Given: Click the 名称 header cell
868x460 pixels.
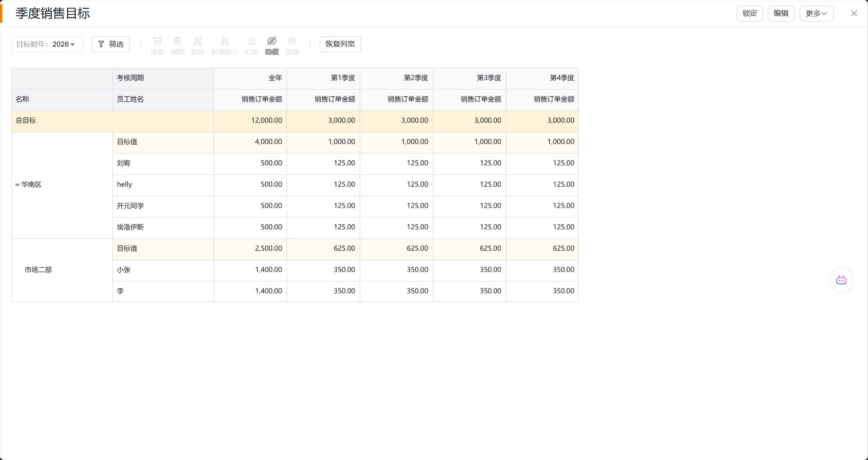Looking at the screenshot, I should click(x=62, y=99).
